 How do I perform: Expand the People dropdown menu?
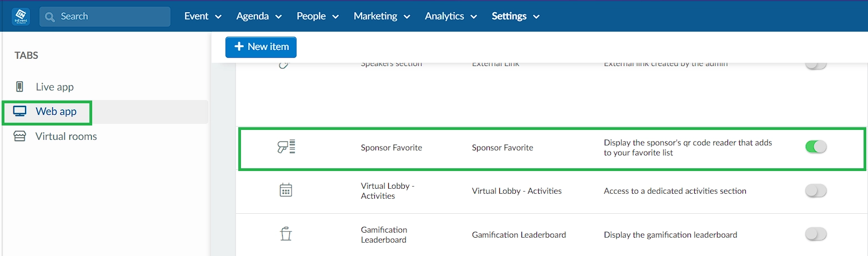(318, 16)
